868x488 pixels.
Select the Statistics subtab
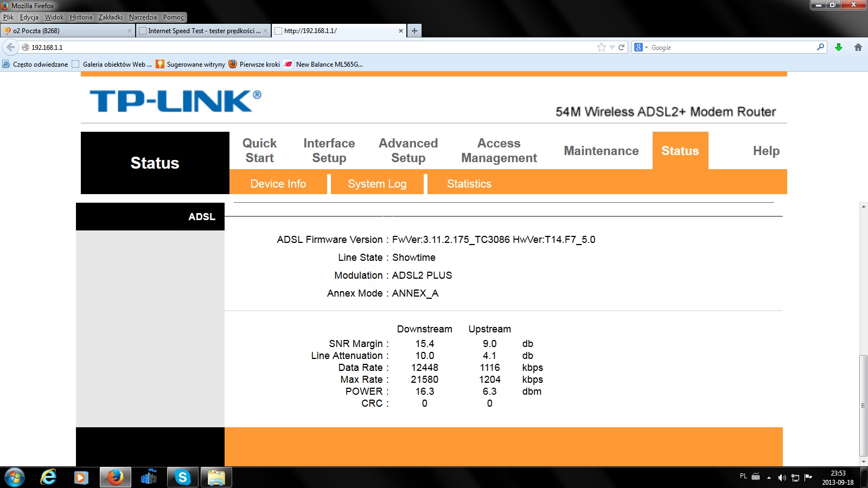469,184
